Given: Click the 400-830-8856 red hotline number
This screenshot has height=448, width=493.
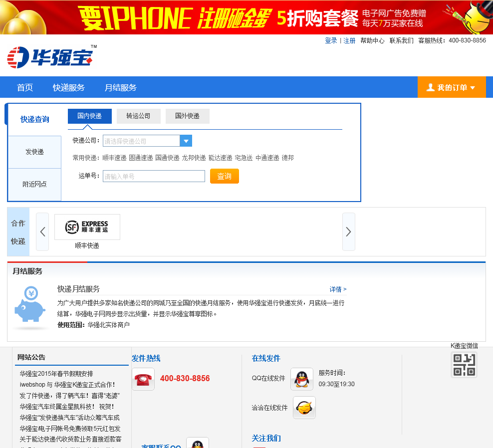Looking at the screenshot, I should tap(185, 378).
